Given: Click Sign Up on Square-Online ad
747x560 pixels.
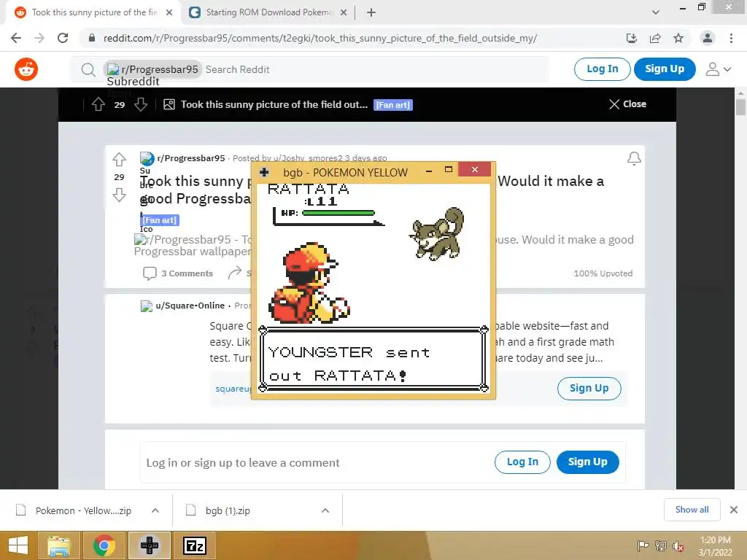Looking at the screenshot, I should [x=589, y=388].
